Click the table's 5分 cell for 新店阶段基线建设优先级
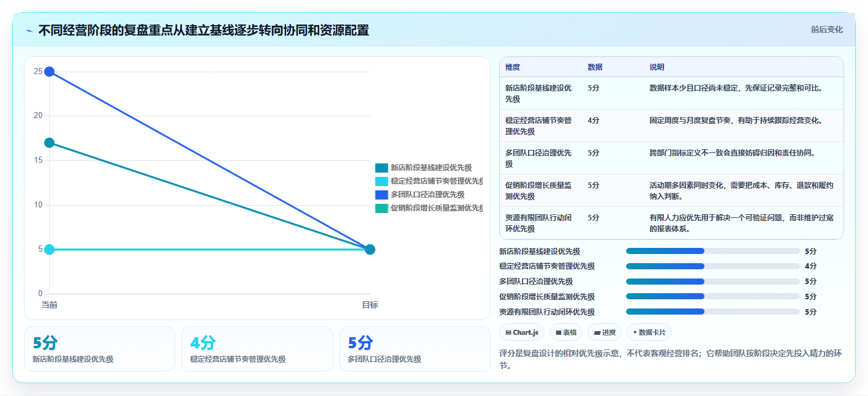The height and width of the screenshot is (396, 868). pyautogui.click(x=594, y=88)
